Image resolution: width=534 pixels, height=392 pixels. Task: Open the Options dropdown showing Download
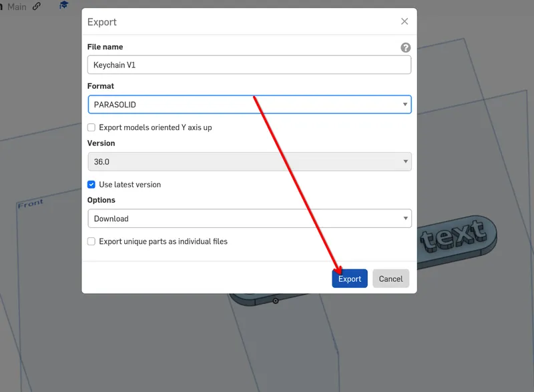pos(249,219)
